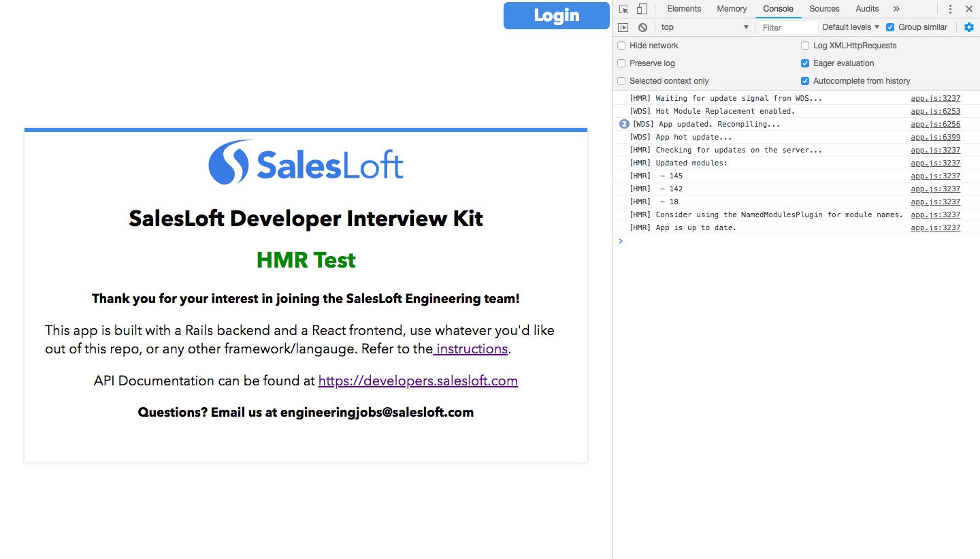
Task: Uncheck Group similar checkbox
Action: click(890, 27)
